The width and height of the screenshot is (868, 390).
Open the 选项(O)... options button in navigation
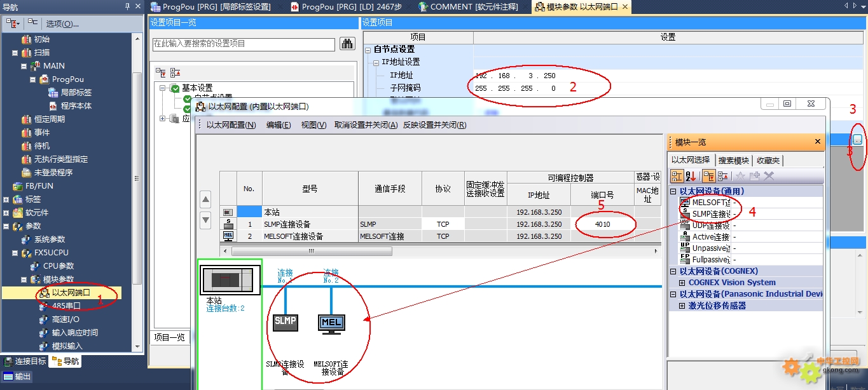[62, 24]
